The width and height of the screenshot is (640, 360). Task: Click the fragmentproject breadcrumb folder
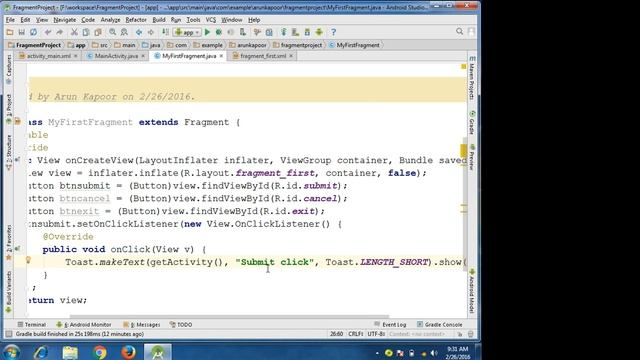[298, 45]
